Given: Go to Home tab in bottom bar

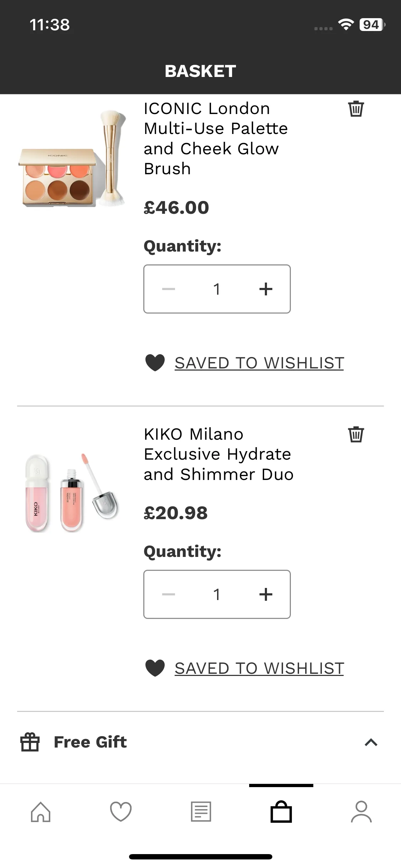Looking at the screenshot, I should (x=41, y=812).
